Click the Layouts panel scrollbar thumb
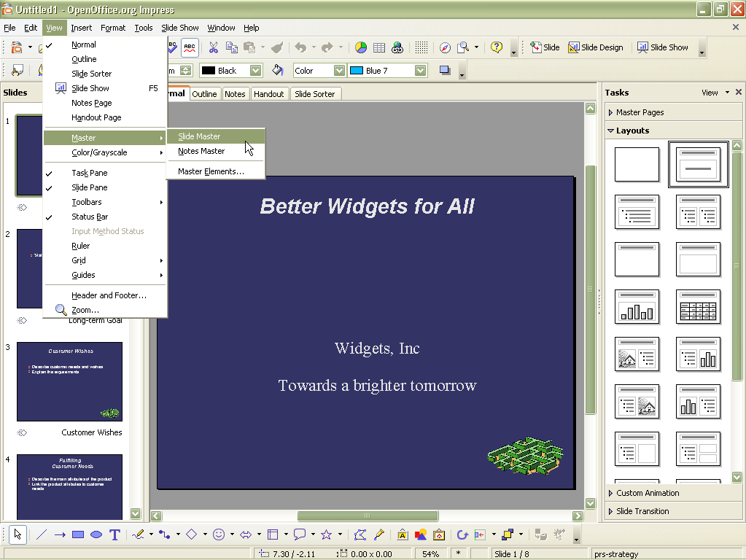The image size is (746, 560). click(x=737, y=265)
